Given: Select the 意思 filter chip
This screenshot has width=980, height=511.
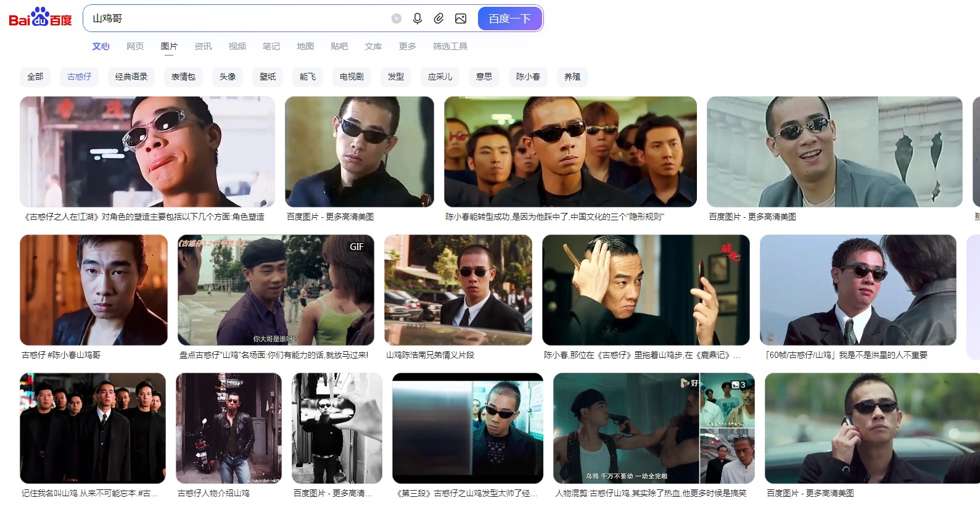Looking at the screenshot, I should point(484,77).
